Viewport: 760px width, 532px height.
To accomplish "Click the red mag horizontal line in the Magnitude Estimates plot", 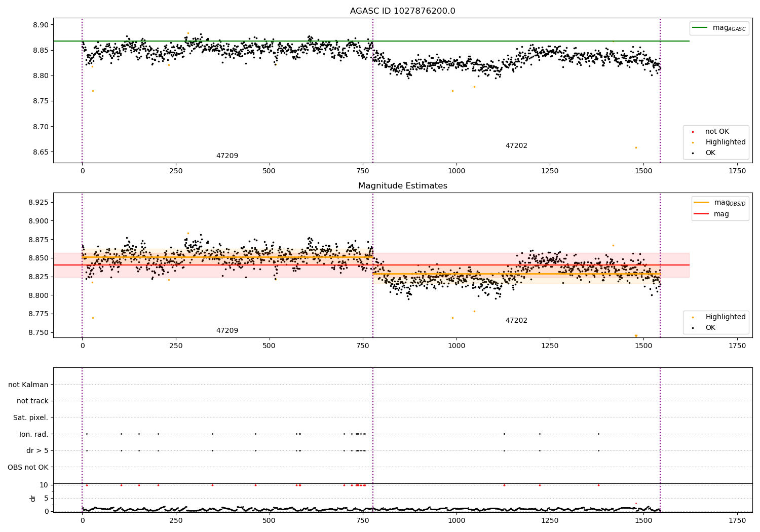I will click(x=371, y=265).
